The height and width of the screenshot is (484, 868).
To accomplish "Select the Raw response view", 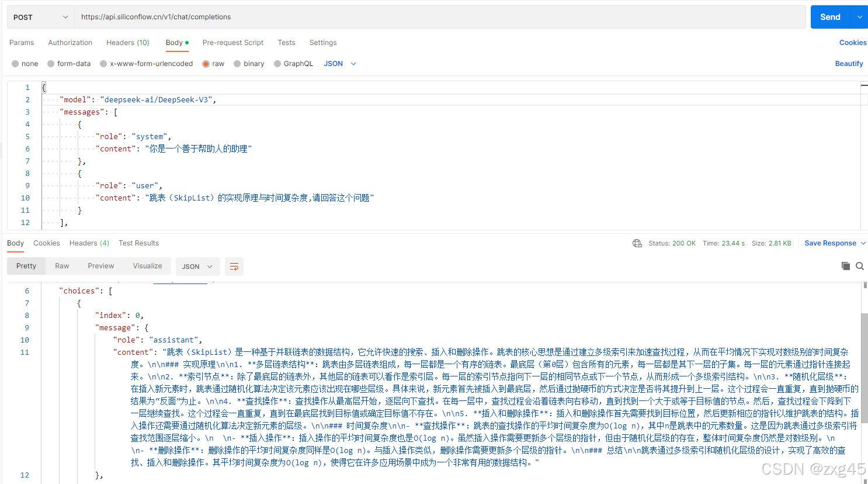I will (62, 266).
